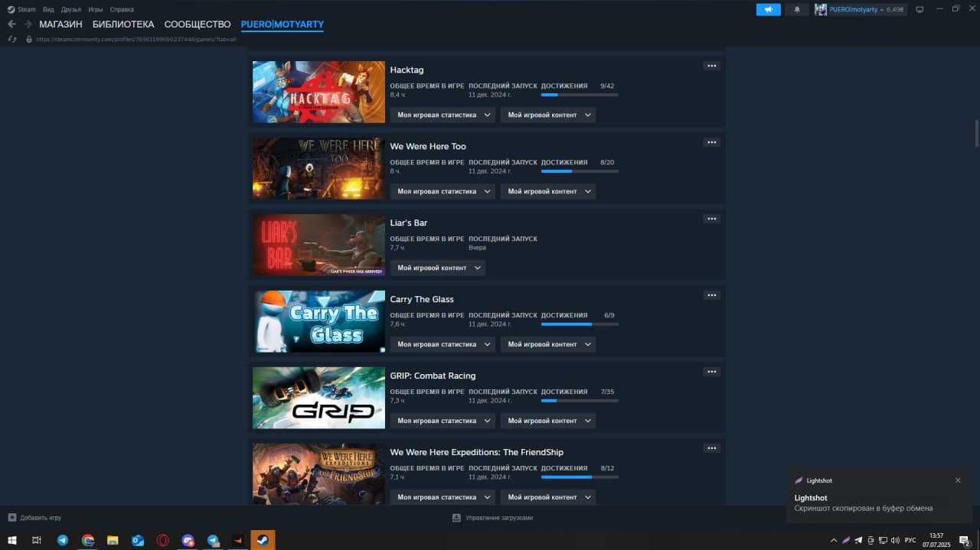Expand Hacktag 'Моя игровая статистика' dropdown
Image resolution: width=980 pixels, height=550 pixels.
click(443, 115)
